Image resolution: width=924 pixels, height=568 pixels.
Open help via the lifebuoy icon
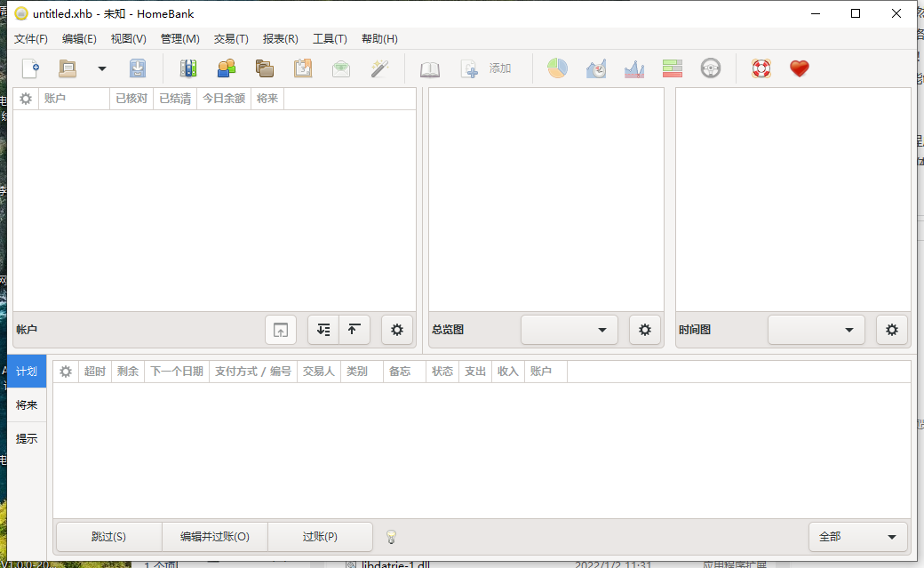(761, 68)
